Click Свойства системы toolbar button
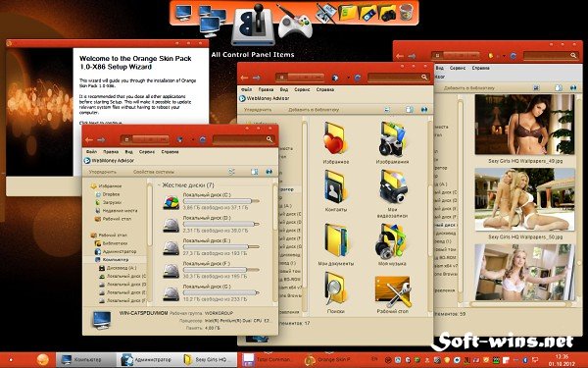 pyautogui.click(x=154, y=172)
